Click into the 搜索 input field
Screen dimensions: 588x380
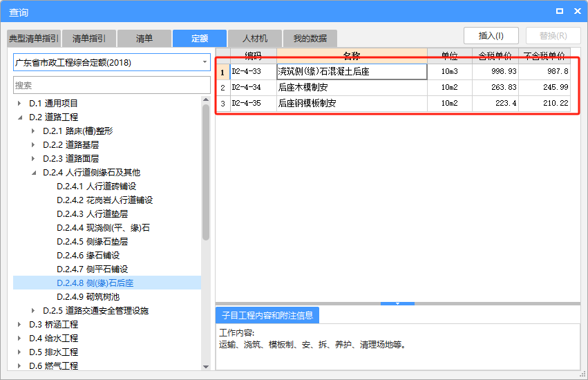tap(112, 85)
